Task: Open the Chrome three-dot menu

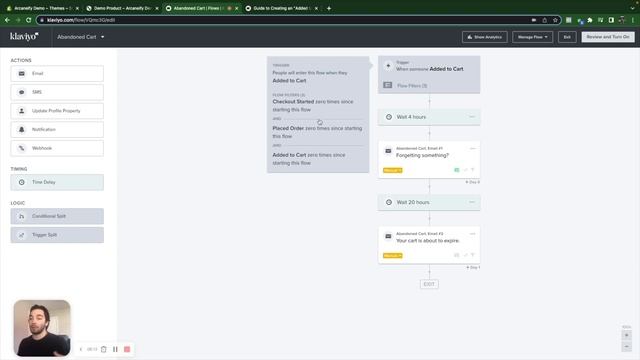Action: pyautogui.click(x=633, y=20)
